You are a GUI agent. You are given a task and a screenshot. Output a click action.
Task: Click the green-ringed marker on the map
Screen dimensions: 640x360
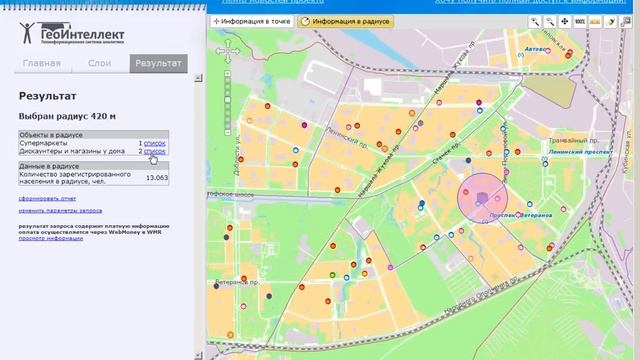pos(332,275)
